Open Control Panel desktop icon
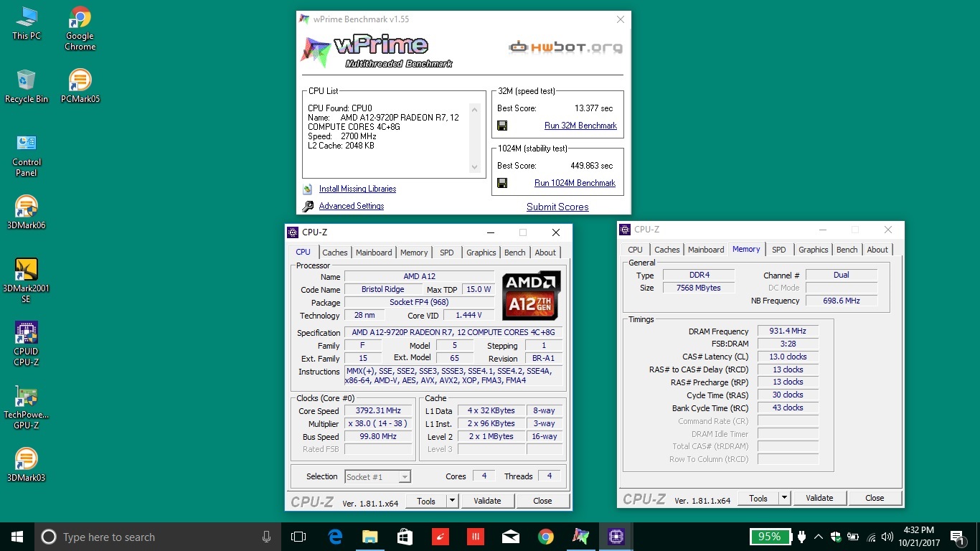The height and width of the screenshot is (551, 980). pyautogui.click(x=27, y=154)
